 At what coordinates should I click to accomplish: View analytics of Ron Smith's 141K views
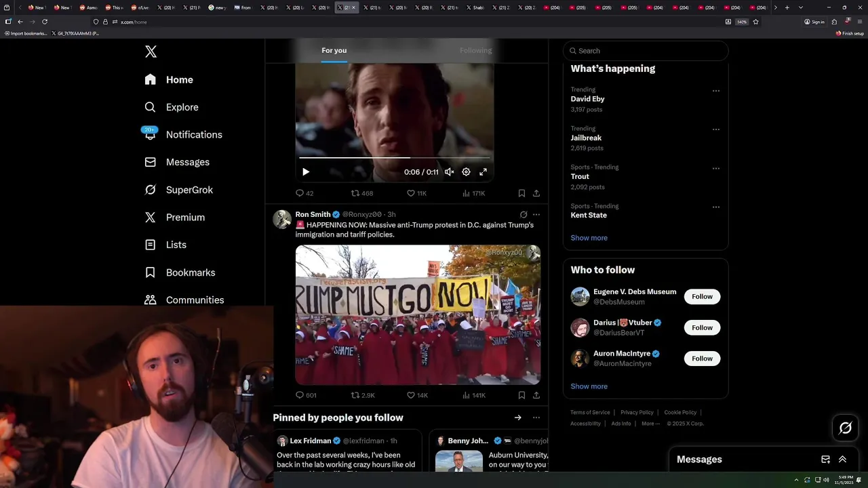pyautogui.click(x=473, y=395)
